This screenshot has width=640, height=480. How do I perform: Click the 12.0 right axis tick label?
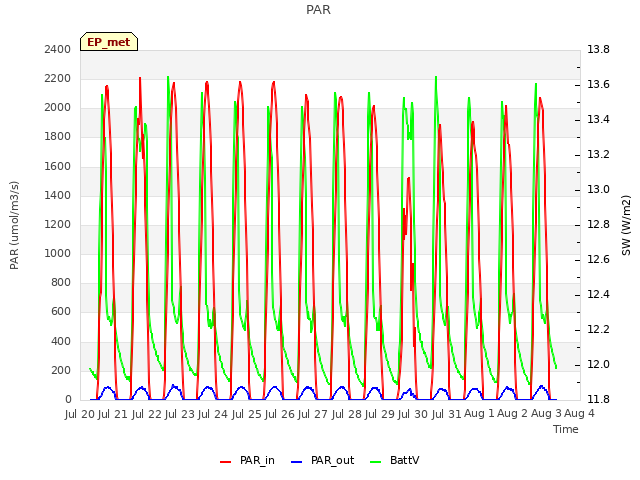(x=598, y=365)
